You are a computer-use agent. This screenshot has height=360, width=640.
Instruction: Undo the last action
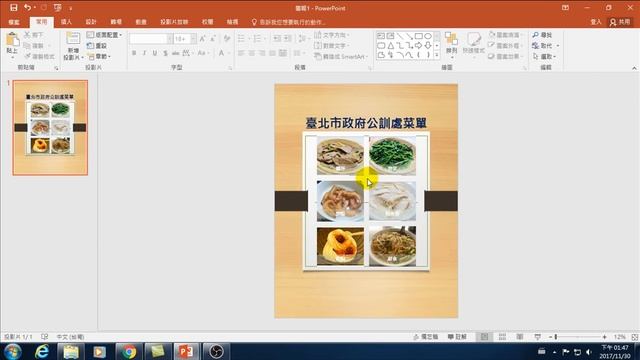pyautogui.click(x=27, y=7)
